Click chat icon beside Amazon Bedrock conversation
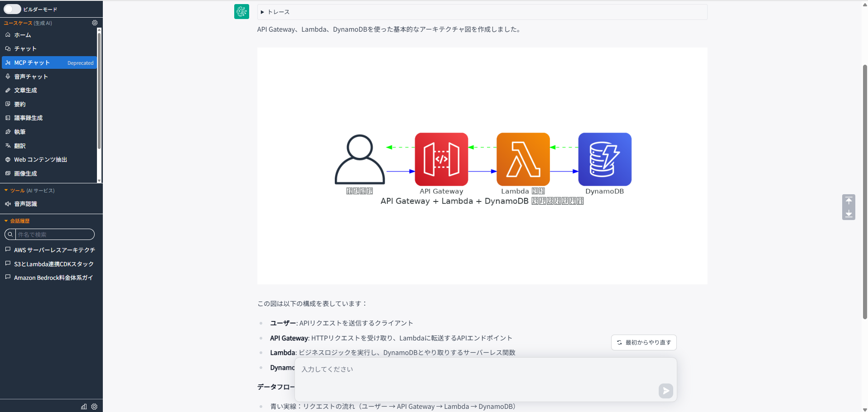This screenshot has width=868, height=412. 8,277
